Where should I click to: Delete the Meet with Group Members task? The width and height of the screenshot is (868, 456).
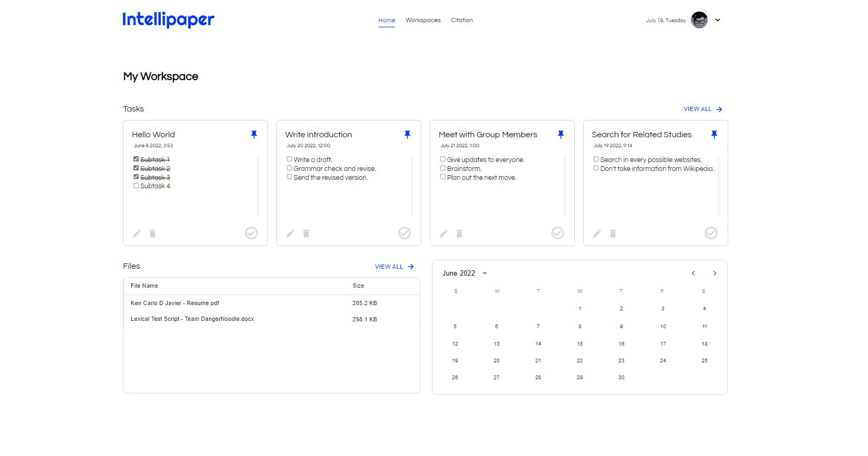pyautogui.click(x=459, y=234)
